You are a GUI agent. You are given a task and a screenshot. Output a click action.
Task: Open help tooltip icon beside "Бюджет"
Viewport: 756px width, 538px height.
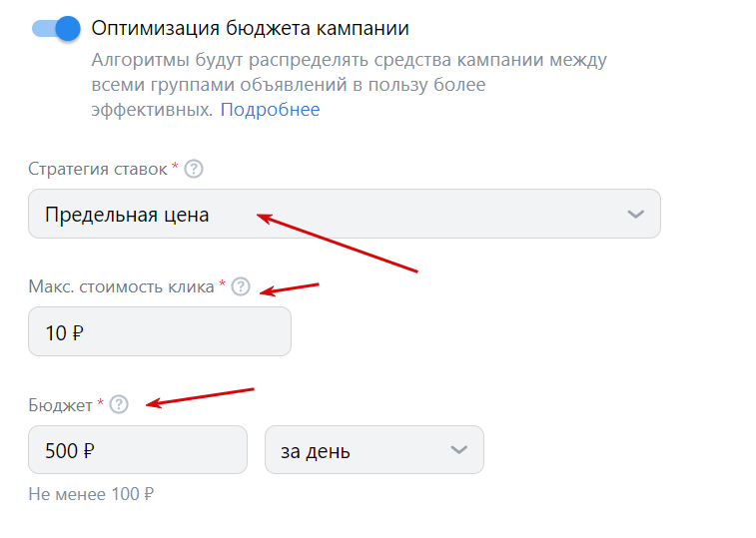click(x=119, y=404)
